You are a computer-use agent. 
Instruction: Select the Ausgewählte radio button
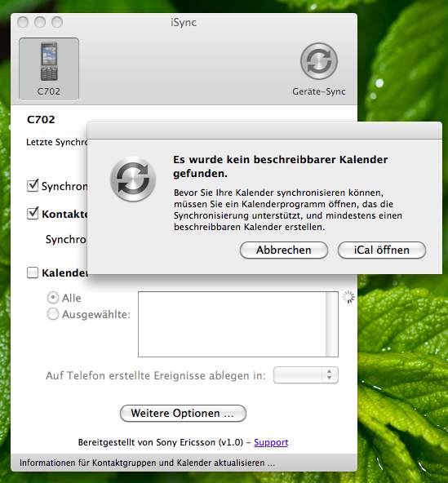click(x=53, y=314)
